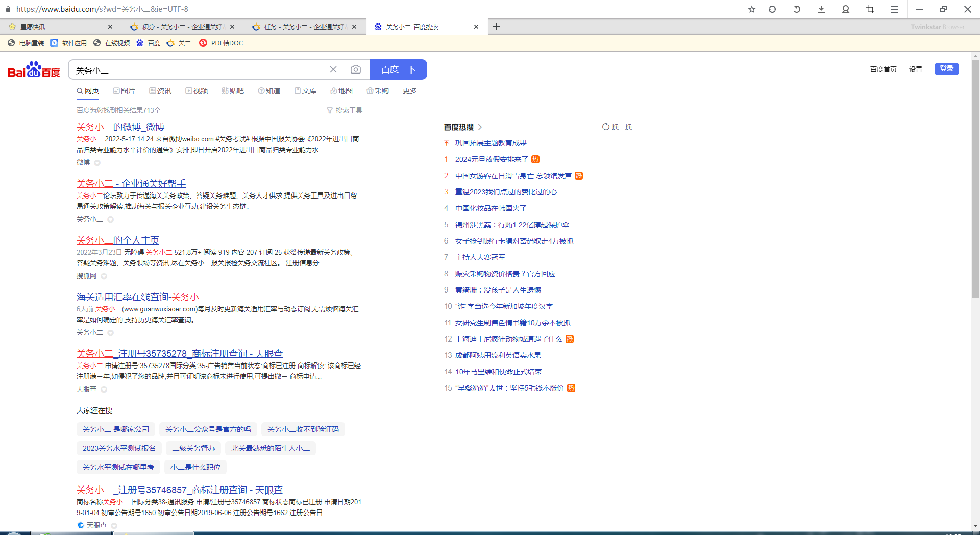980x535 pixels.
Task: Open 注册号35746857 商标注册查询 result
Action: tap(180, 490)
